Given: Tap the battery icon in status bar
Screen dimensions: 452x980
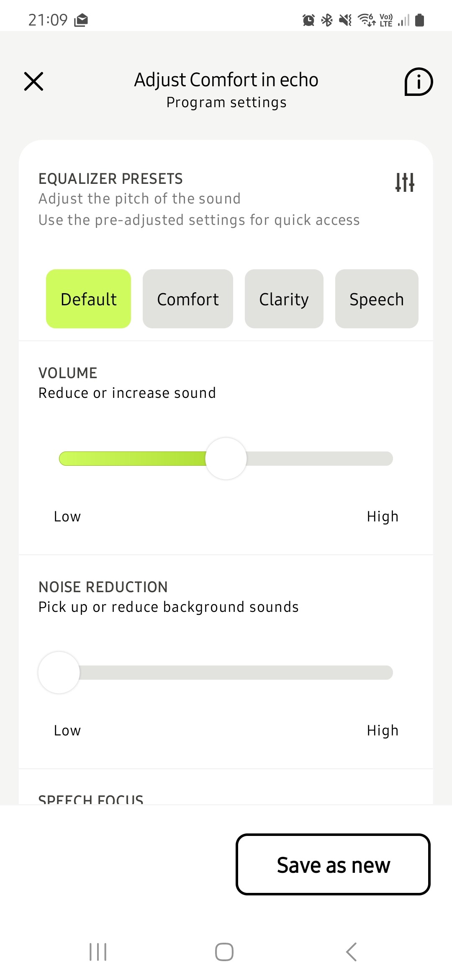Looking at the screenshot, I should click(420, 20).
